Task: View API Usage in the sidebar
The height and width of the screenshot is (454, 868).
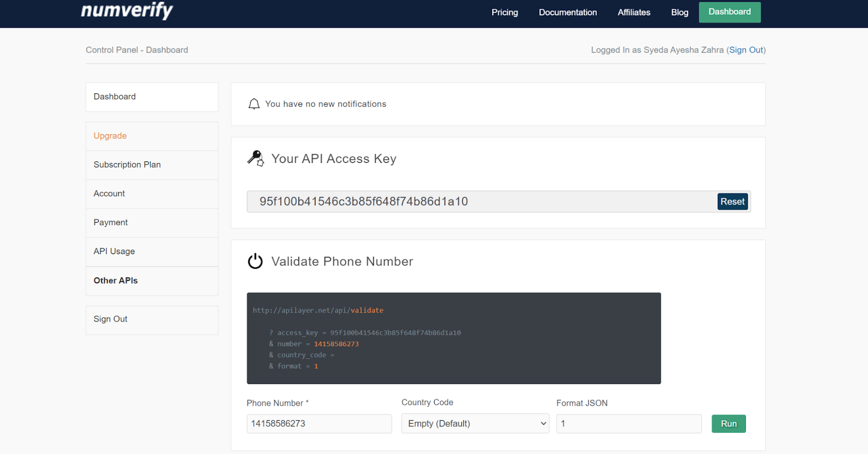Action: (152, 251)
